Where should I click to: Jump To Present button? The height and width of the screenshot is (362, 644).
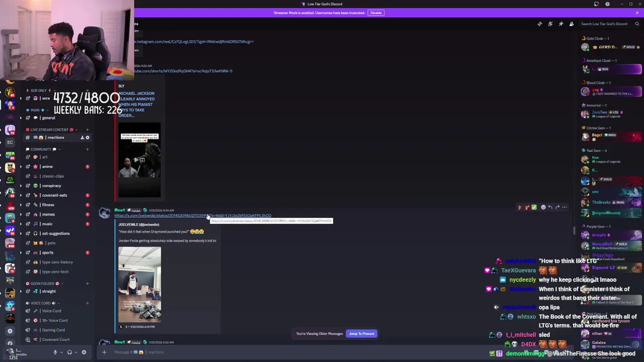coord(362,334)
